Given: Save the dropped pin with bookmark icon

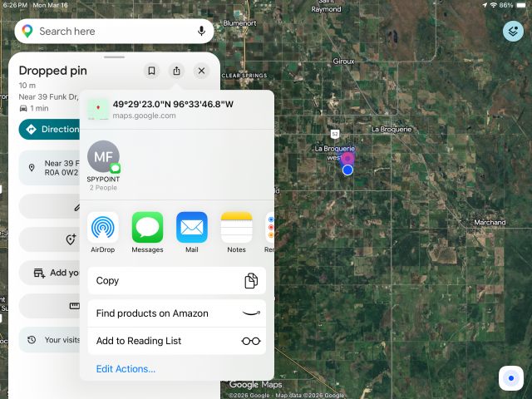Looking at the screenshot, I should tap(151, 71).
